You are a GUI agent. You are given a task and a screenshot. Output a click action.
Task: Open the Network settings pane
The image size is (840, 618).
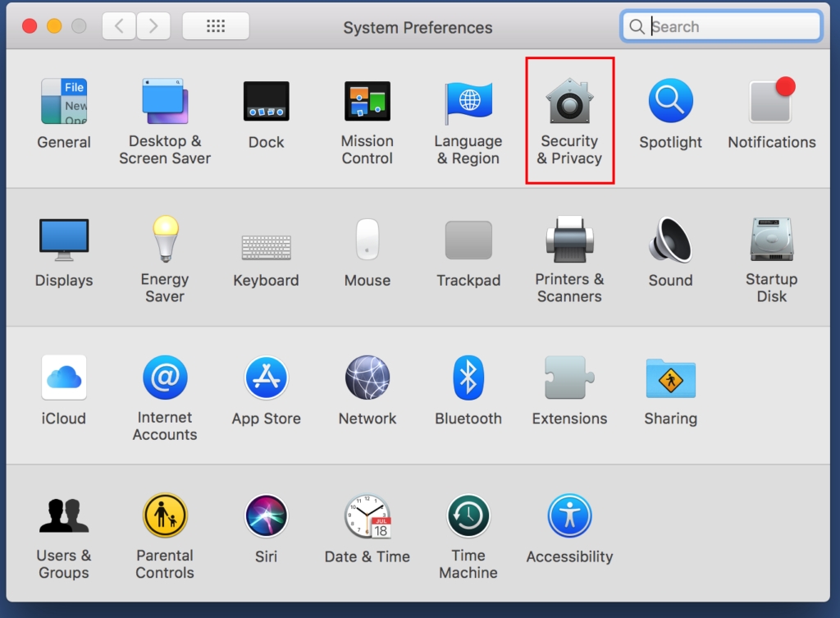click(367, 378)
